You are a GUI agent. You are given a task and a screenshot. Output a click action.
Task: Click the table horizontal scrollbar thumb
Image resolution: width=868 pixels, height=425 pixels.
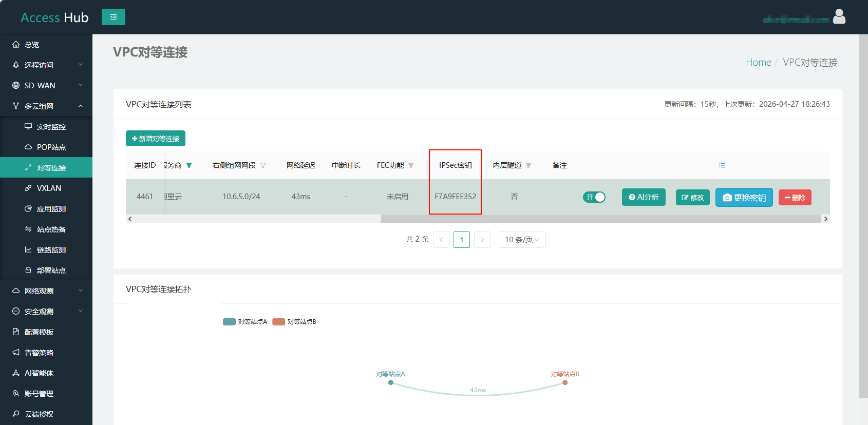click(x=601, y=219)
